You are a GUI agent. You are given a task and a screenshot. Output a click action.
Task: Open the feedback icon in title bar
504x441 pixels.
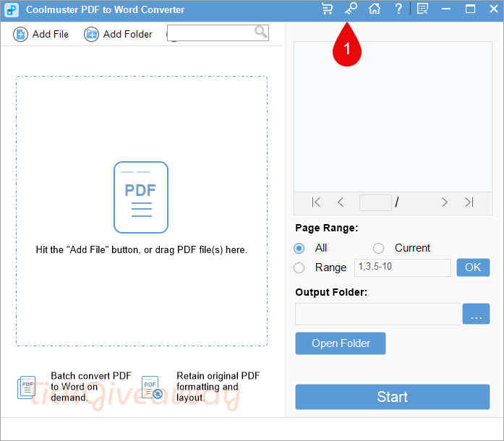(422, 9)
